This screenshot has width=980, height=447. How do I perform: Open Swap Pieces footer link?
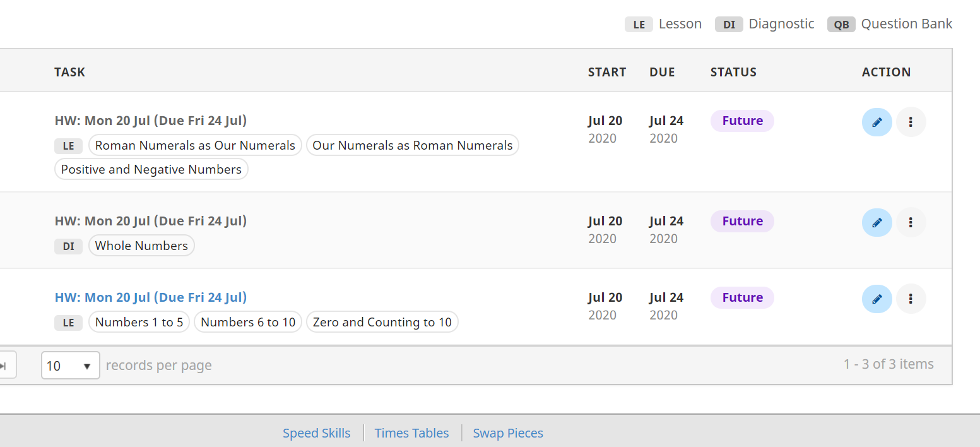pyautogui.click(x=508, y=433)
